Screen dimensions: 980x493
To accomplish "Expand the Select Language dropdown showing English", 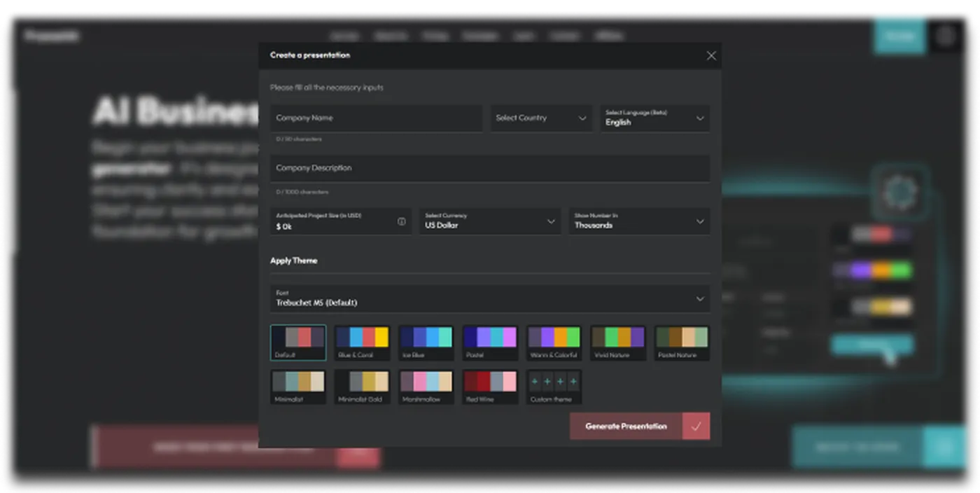I will click(654, 118).
